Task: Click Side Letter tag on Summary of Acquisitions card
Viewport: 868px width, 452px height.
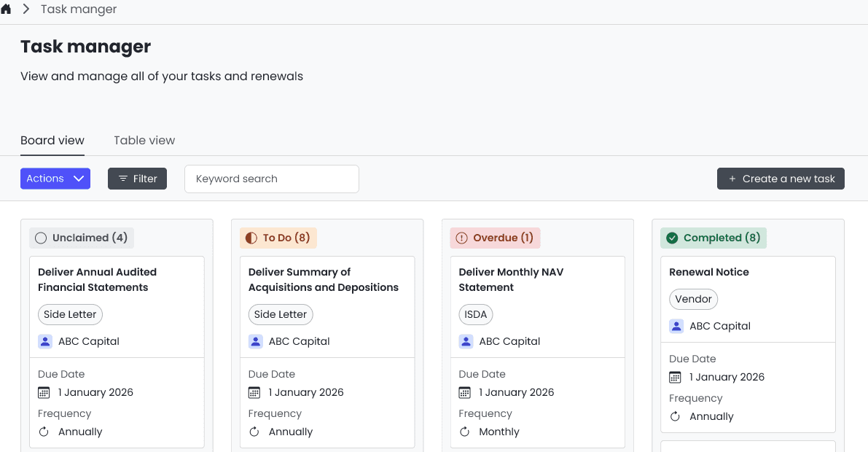Action: (x=281, y=315)
